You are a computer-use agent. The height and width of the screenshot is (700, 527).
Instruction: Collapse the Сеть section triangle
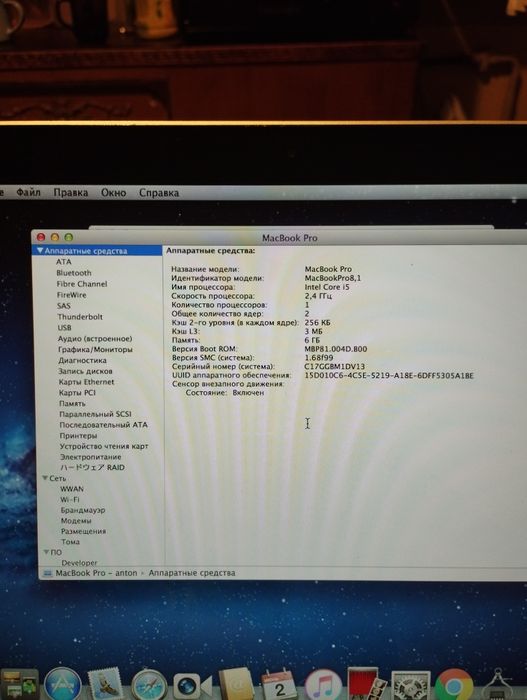(x=45, y=478)
